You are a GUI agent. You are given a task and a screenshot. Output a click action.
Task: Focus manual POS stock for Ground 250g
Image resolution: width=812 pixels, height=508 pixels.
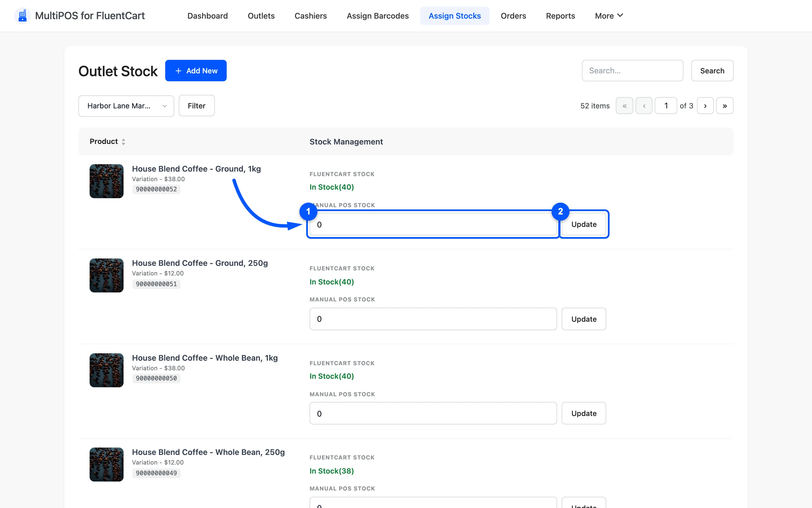point(433,319)
